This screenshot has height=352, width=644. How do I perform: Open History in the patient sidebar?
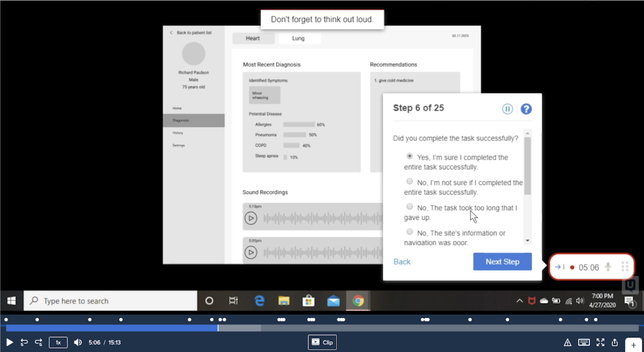click(178, 133)
